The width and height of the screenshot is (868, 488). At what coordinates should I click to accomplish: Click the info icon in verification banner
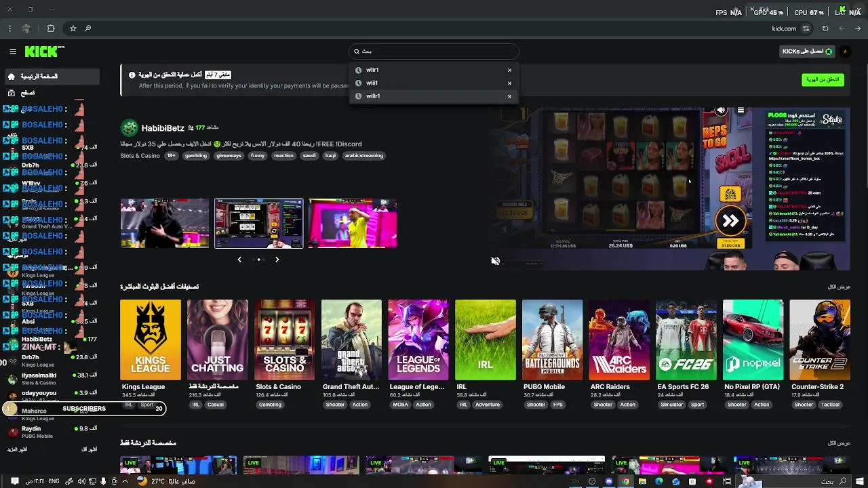[x=132, y=75]
